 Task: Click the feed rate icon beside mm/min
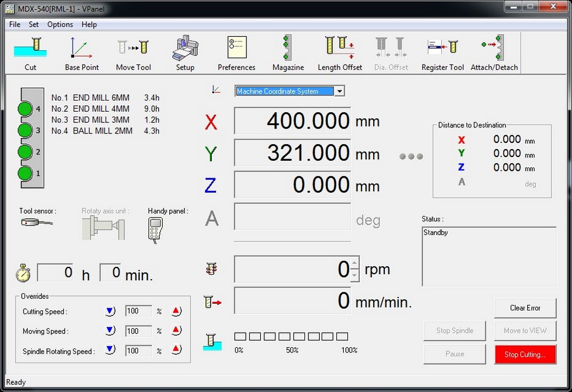[x=212, y=302]
